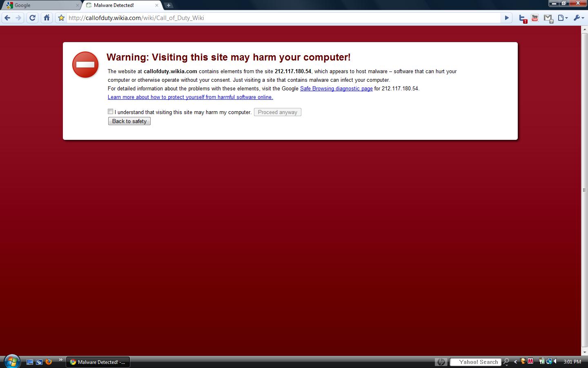Click Switch between windows quick launch icon
This screenshot has height=368, width=588.
39,362
